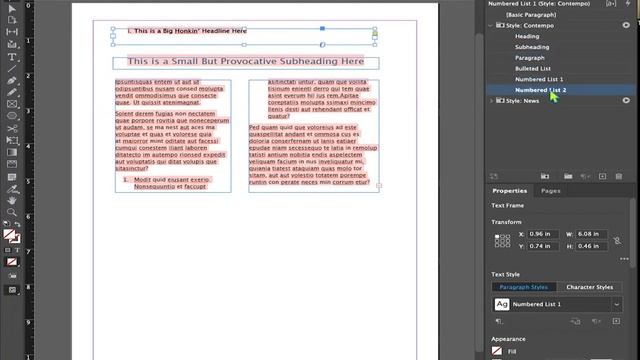Viewport: 640px width, 360px height.
Task: Select the Hand tool
Action: [12, 200]
